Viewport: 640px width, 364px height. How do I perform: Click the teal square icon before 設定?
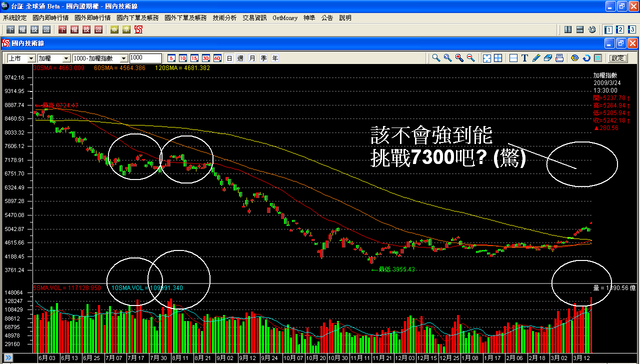(x=598, y=58)
